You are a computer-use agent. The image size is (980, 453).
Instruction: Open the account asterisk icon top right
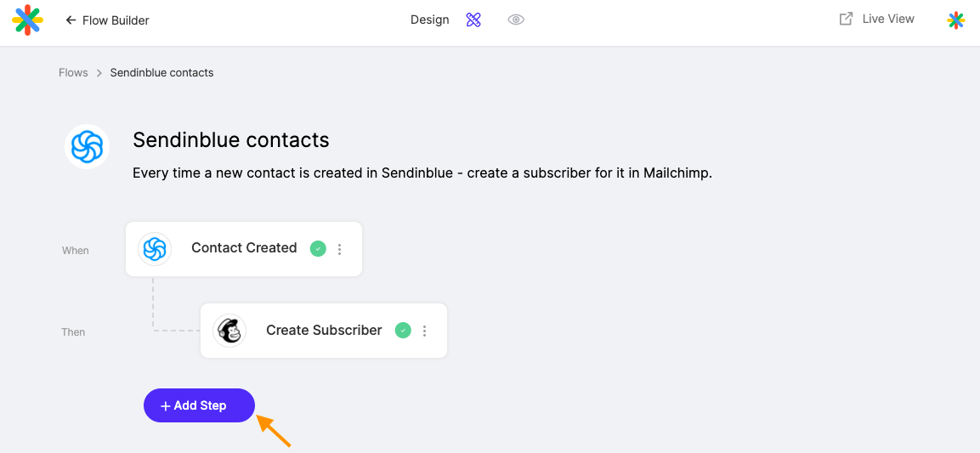(955, 20)
